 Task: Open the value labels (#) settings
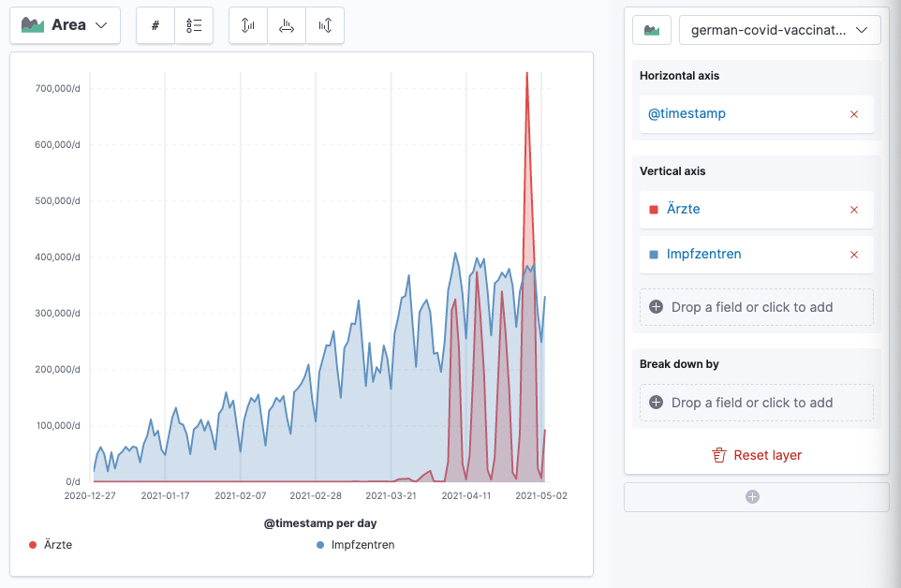click(x=155, y=25)
